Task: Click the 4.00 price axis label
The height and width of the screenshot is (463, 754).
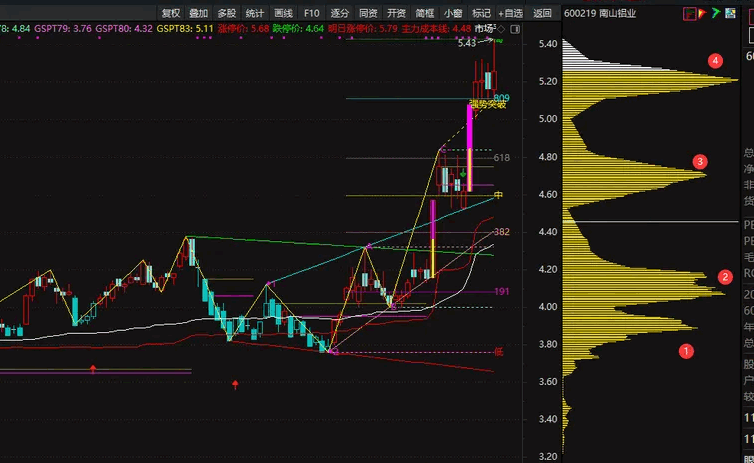Action: click(548, 307)
